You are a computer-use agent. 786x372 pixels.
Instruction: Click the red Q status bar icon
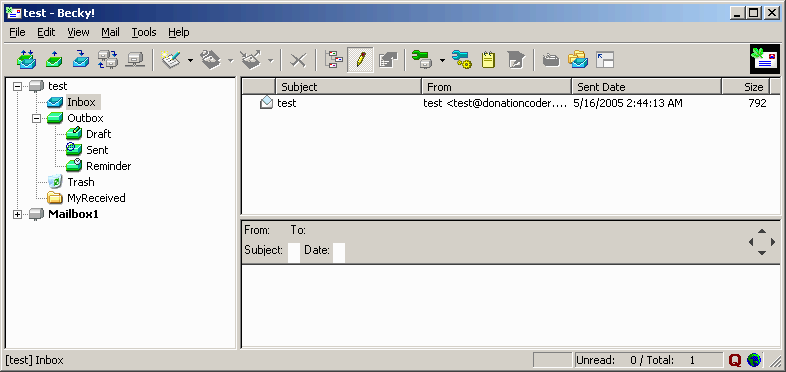click(x=735, y=360)
